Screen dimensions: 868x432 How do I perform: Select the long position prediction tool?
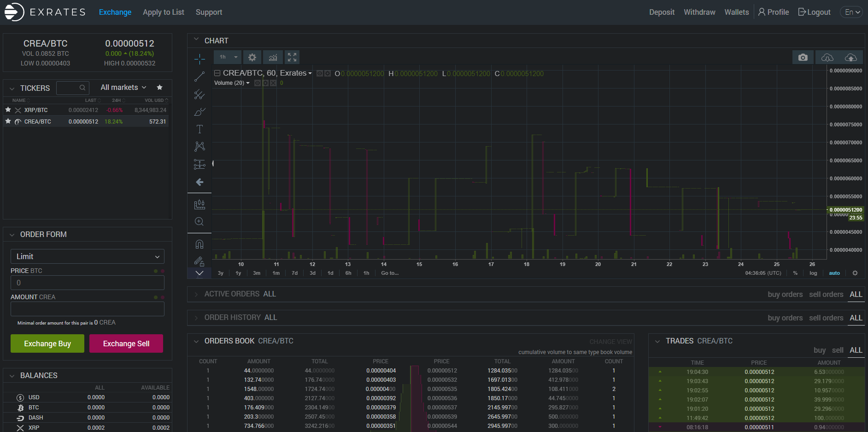pos(199,164)
